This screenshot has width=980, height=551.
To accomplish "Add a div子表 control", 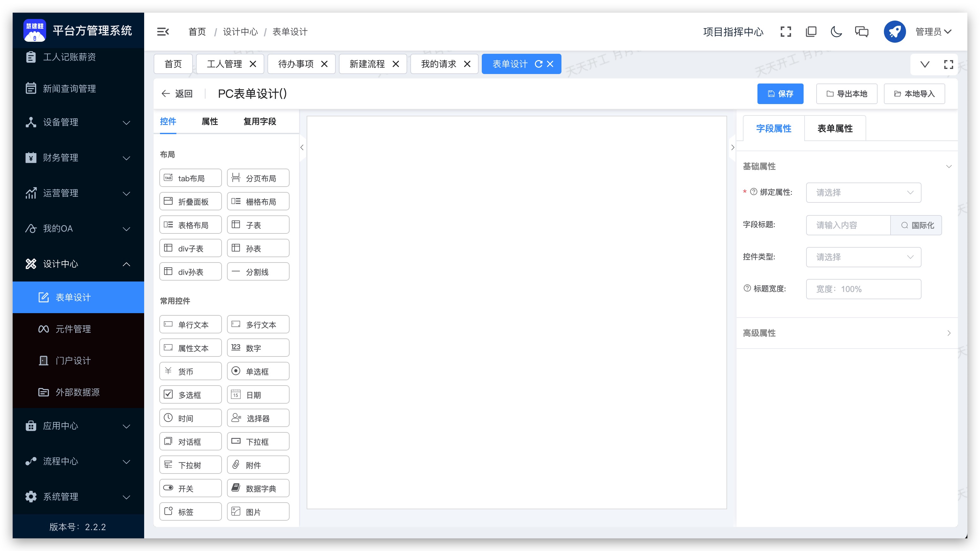I will pyautogui.click(x=190, y=248).
